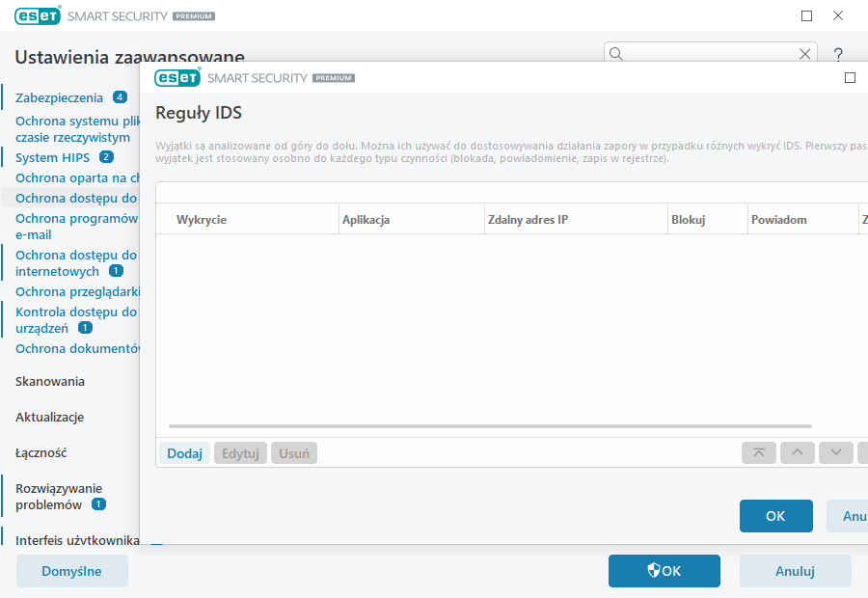Click inside the settings search field
Screen dimensions: 868x598
711,54
